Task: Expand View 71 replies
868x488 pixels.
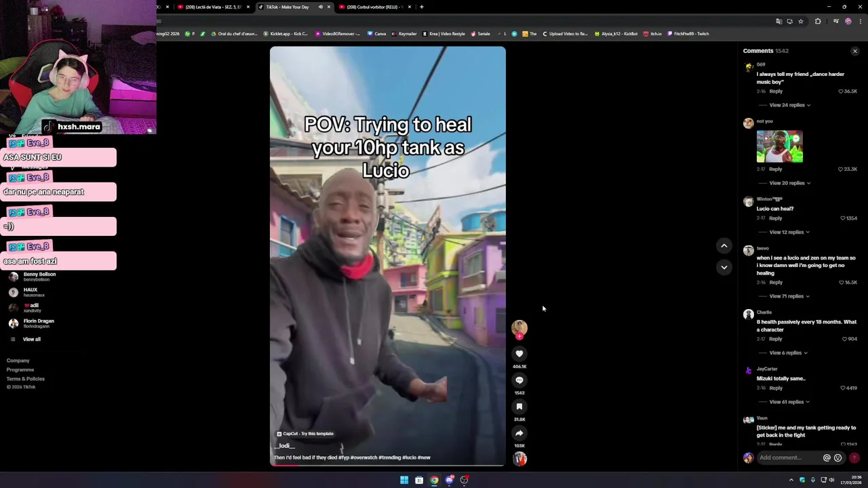Action: pos(790,296)
